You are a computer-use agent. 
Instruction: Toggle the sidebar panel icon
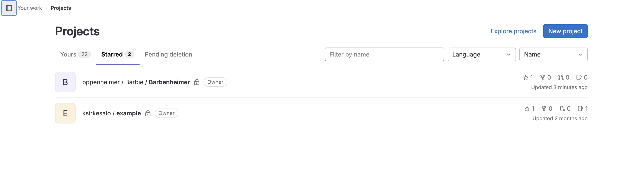9,8
